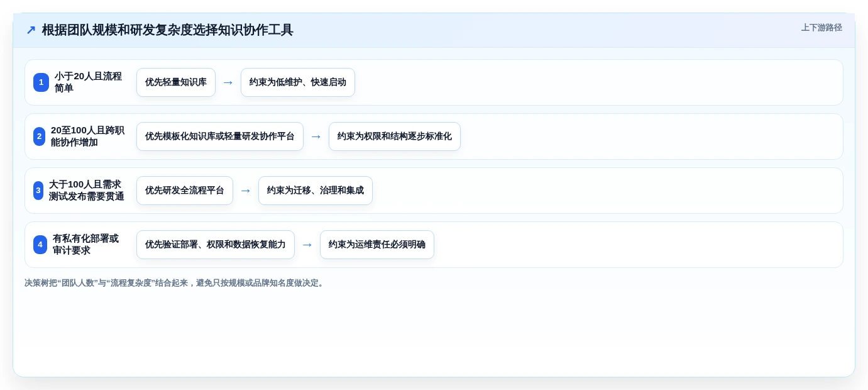Select the 优先验证部署、权限和数据恢复能力 box

click(x=216, y=245)
